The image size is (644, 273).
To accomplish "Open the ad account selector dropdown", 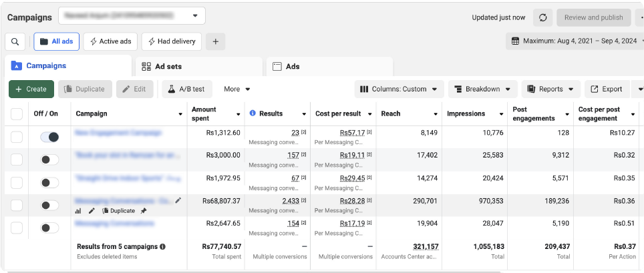I will [132, 15].
